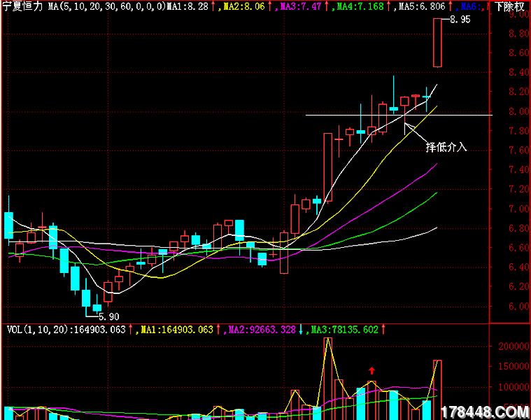Viewport: 531px width, 420px height.
Task: Click the 下除权 button at top right
Action: click(510, 6)
